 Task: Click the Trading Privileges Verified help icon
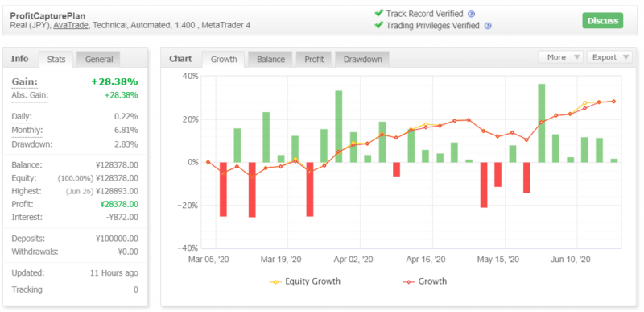pos(488,26)
